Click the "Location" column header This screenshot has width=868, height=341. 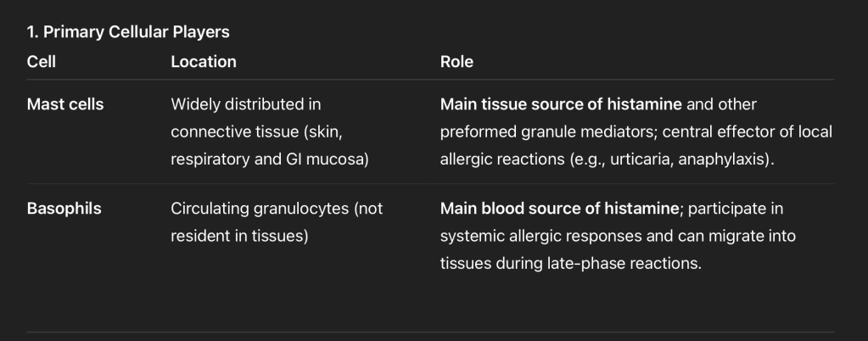pos(204,62)
